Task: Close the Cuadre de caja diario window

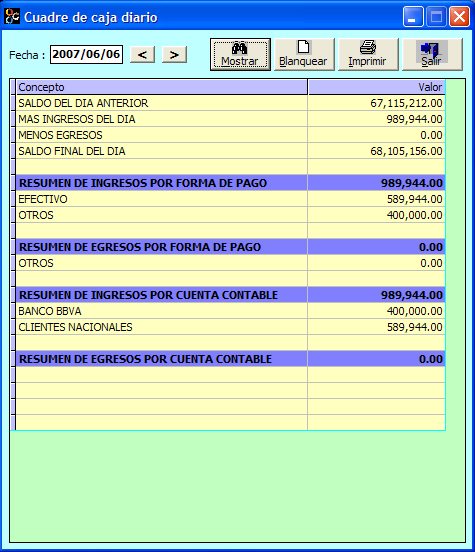Action: pos(459,17)
